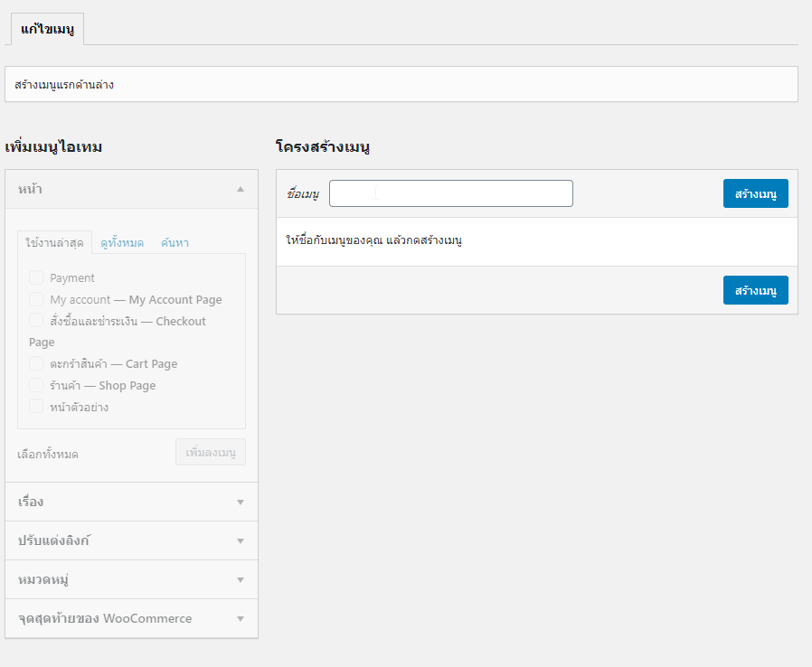
Task: Check the ร้านค้า Shop Page box
Action: pyautogui.click(x=36, y=386)
